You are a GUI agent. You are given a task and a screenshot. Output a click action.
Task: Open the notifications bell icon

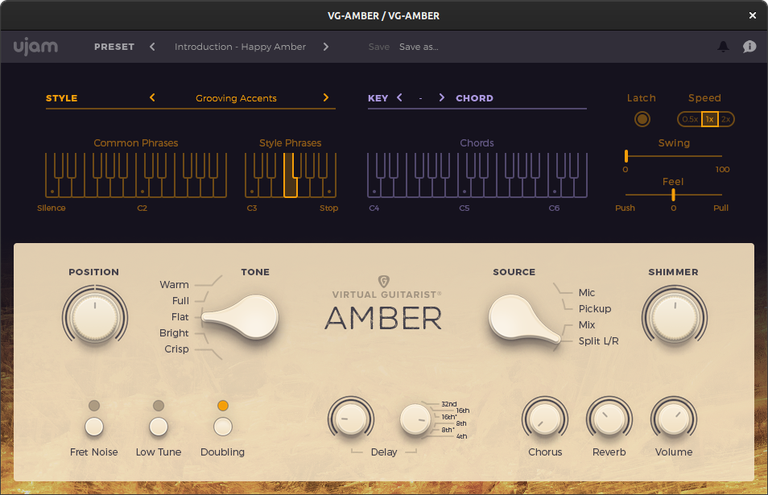(x=723, y=47)
